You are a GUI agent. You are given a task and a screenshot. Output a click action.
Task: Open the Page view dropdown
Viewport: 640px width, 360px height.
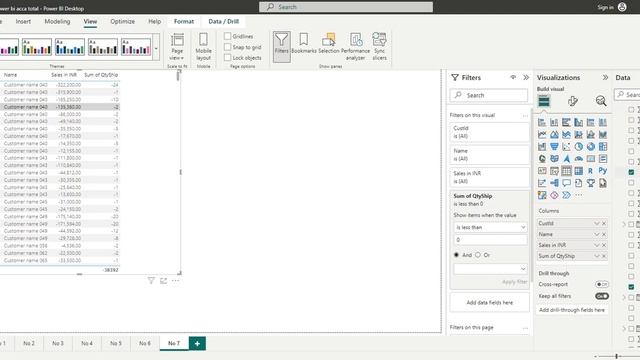(x=177, y=47)
